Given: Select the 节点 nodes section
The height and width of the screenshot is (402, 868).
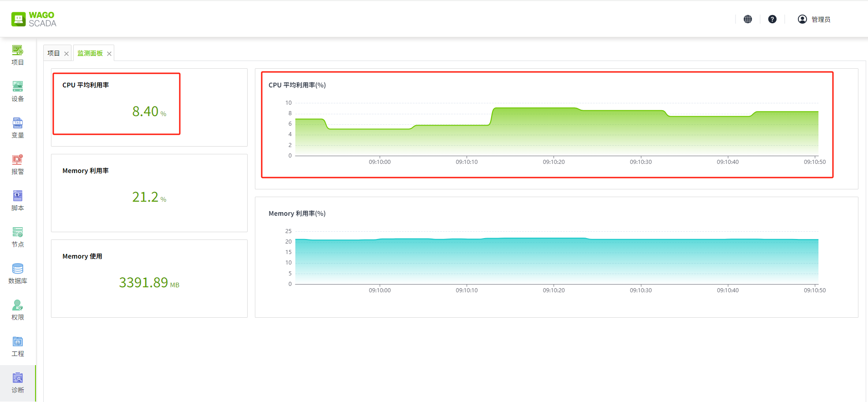Looking at the screenshot, I should click(17, 237).
